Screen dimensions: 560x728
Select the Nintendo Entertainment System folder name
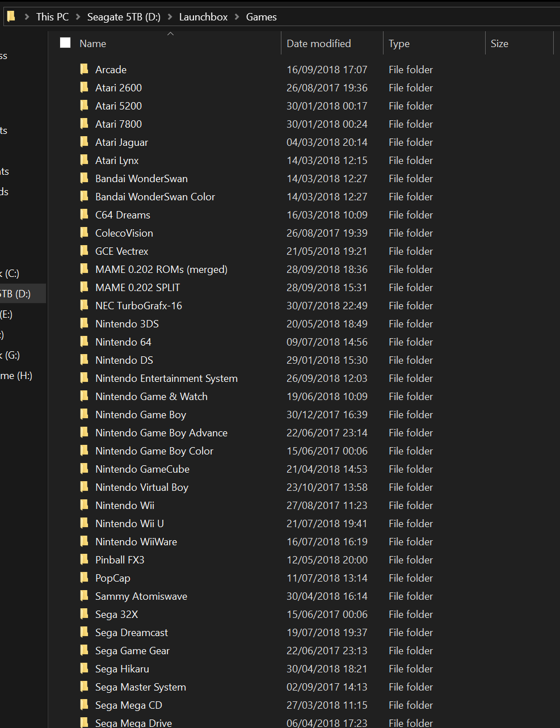tap(166, 378)
